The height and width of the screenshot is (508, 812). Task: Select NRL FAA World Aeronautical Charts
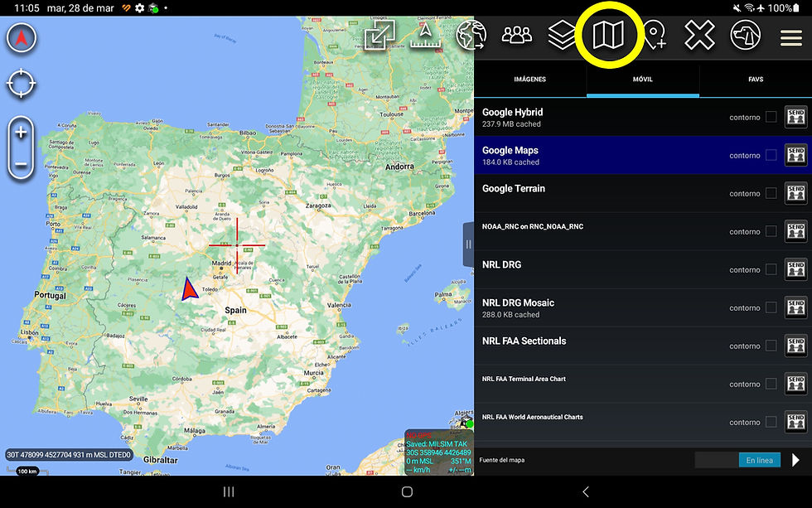click(x=643, y=422)
